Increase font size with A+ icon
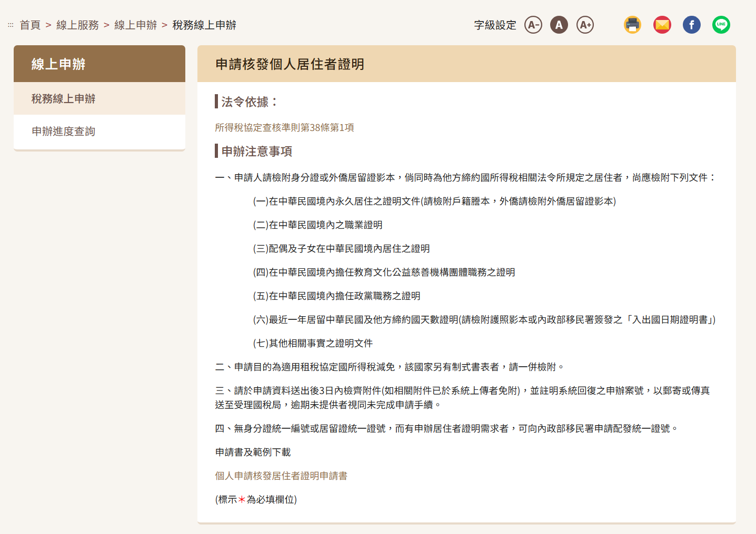 (x=585, y=25)
